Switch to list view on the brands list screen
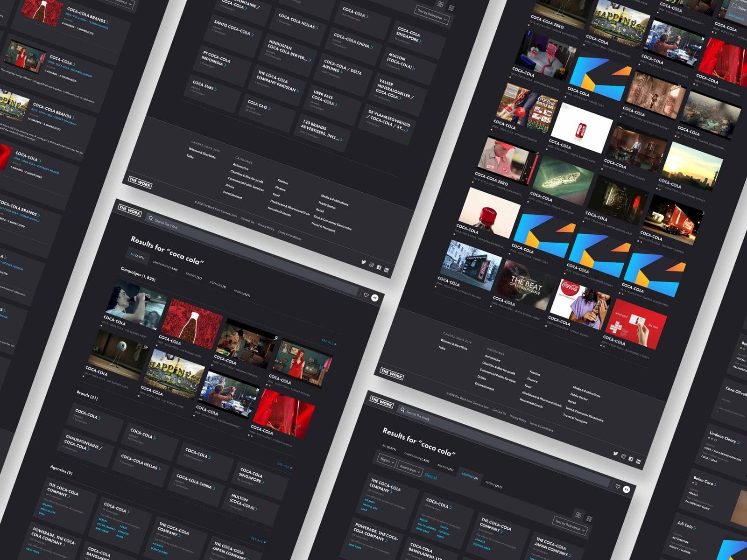This screenshot has width=747, height=560. [x=451, y=8]
